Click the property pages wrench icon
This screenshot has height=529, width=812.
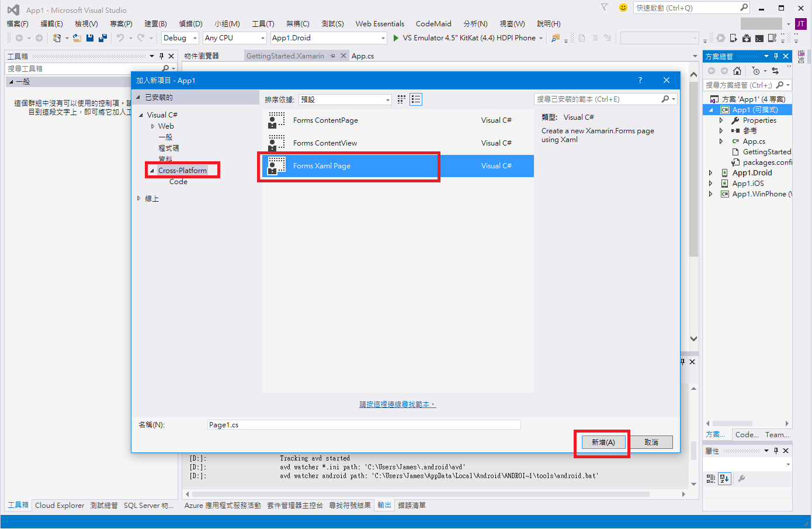741,479
